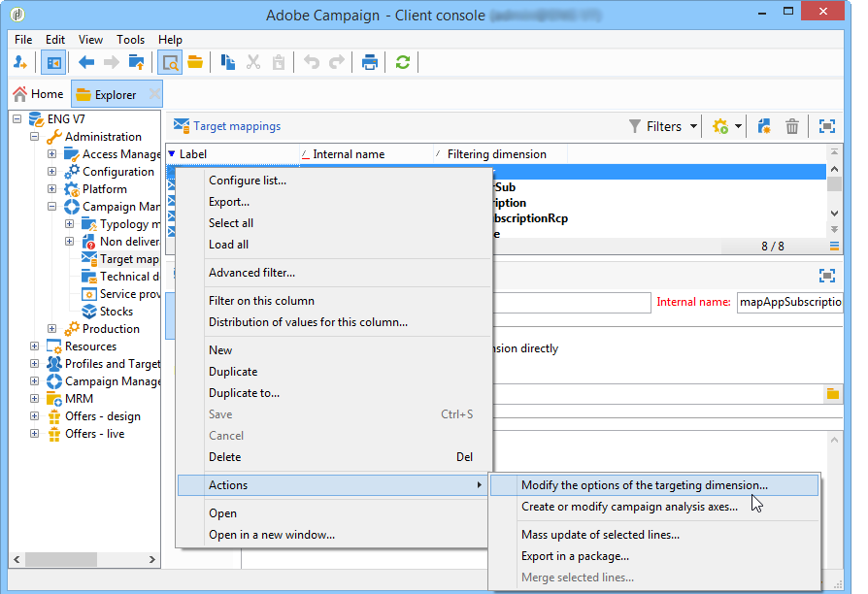
Task: Delete with the trash can icon
Action: click(x=792, y=126)
